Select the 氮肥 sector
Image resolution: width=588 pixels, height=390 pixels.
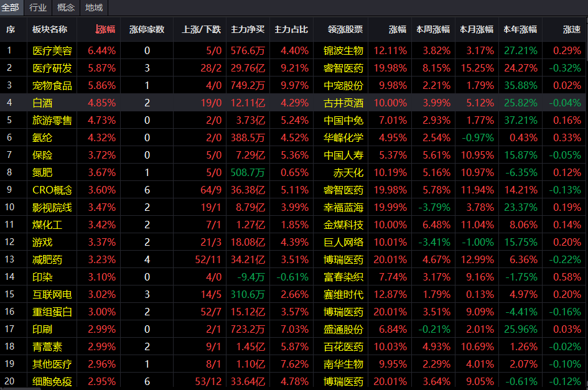coord(42,172)
